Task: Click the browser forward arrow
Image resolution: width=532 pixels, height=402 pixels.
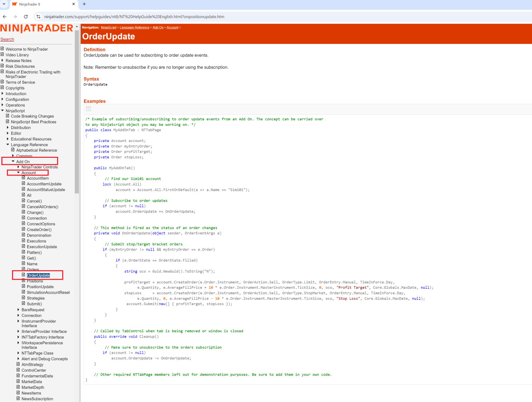Action: (15, 16)
